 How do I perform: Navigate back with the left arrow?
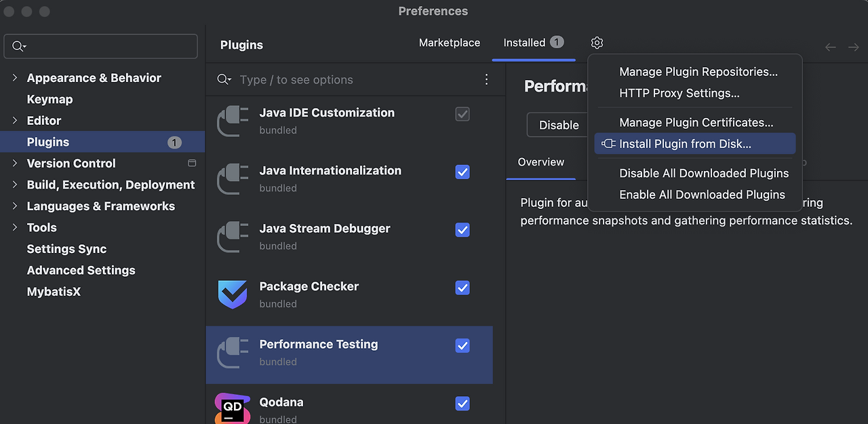(831, 47)
